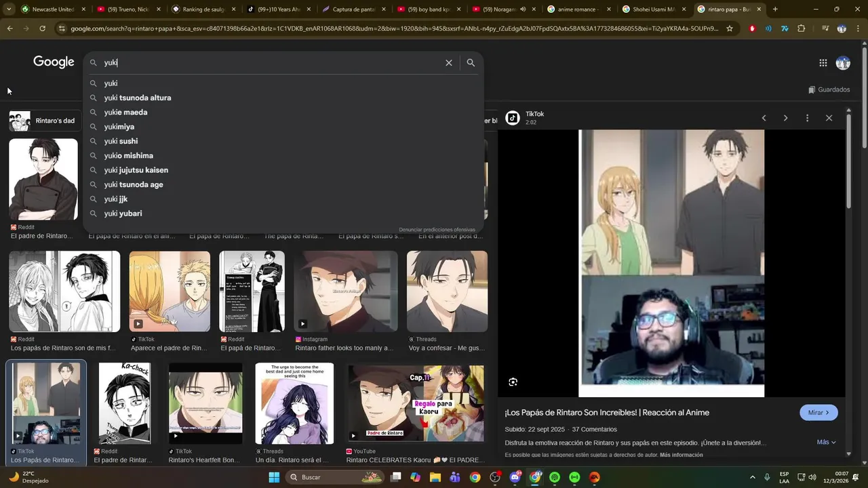
Task: Switch to the Newcastle United tab
Action: [x=53, y=9]
